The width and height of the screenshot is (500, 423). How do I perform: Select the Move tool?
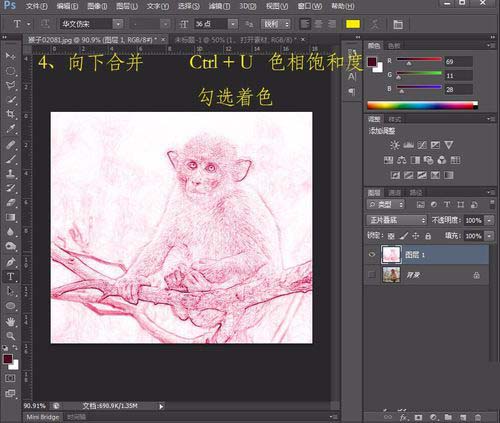10,55
